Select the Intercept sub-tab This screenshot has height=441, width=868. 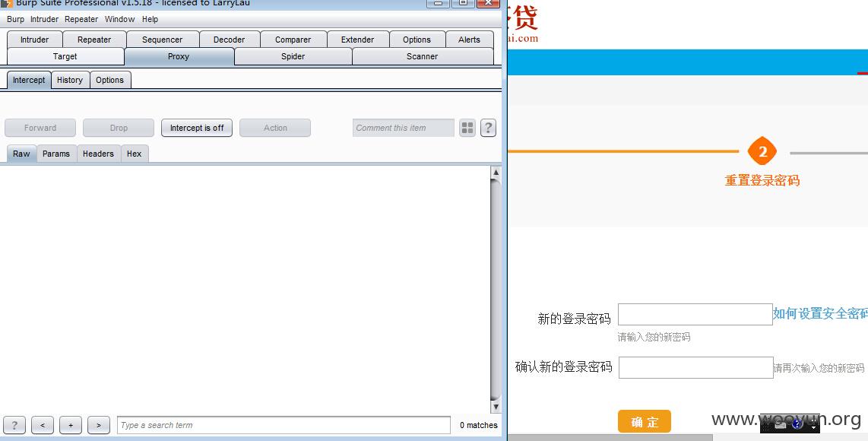[29, 80]
